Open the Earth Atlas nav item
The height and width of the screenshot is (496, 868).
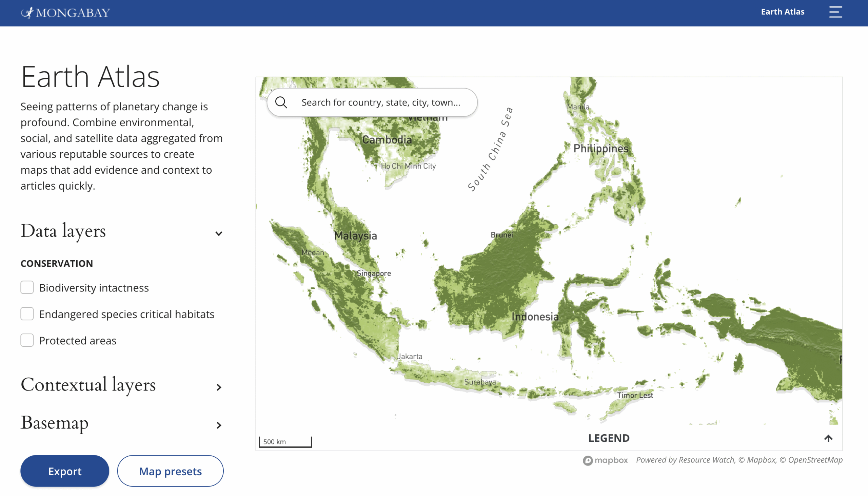coord(782,12)
